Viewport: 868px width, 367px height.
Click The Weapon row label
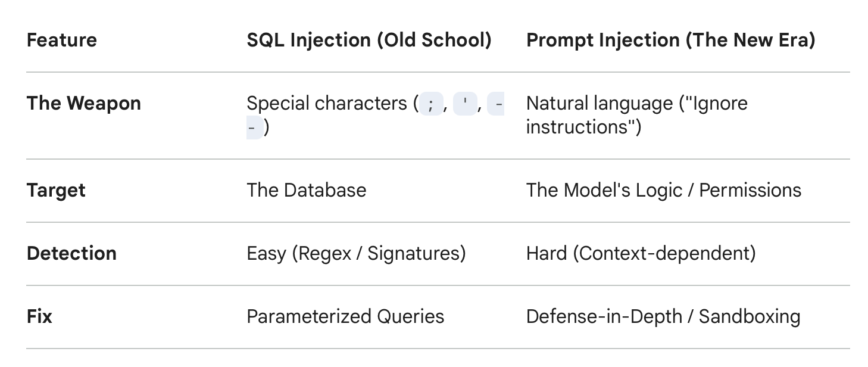tap(84, 103)
